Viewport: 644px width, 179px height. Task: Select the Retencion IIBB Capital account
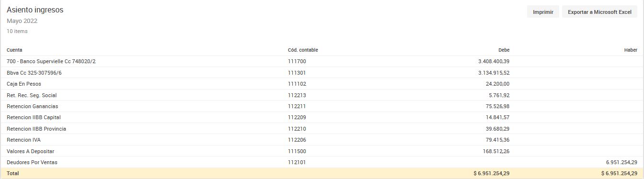(34, 117)
